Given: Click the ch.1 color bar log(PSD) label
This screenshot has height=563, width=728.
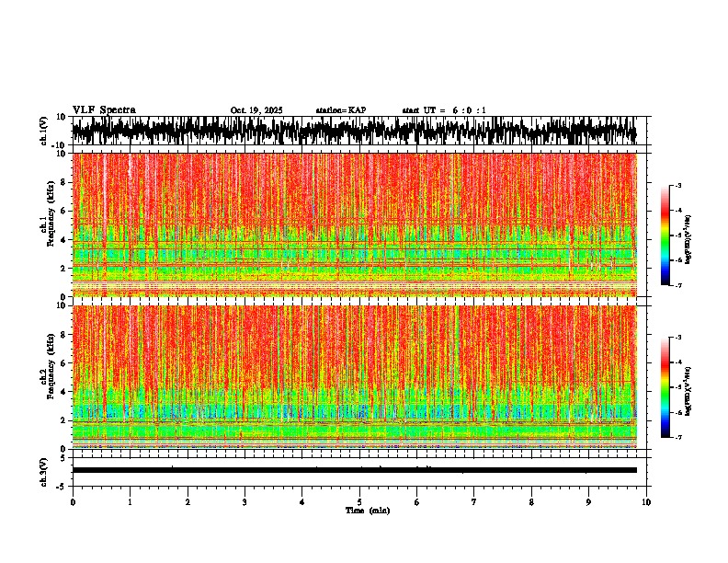Looking at the screenshot, I should click(x=688, y=240).
